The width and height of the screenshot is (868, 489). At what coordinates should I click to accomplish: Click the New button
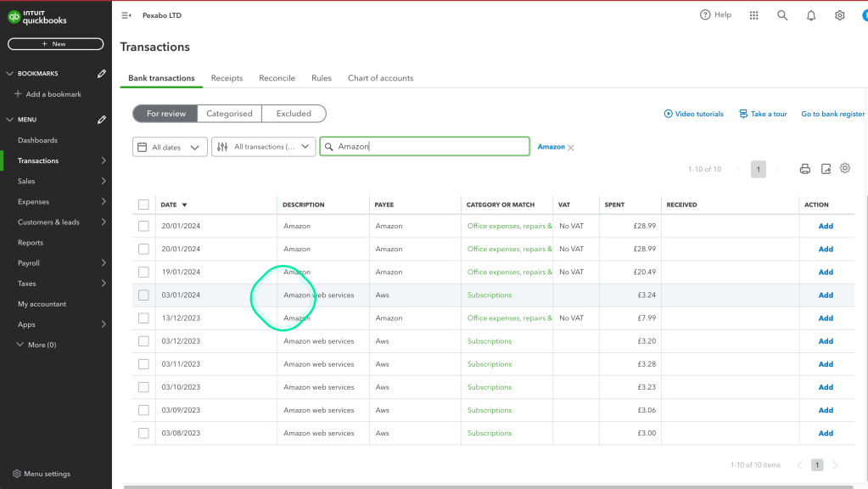point(55,44)
